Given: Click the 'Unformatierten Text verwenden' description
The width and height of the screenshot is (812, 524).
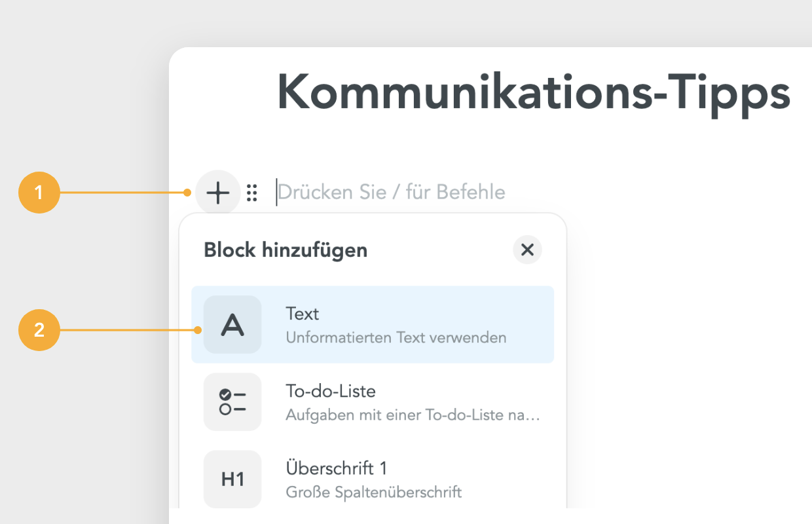Looking at the screenshot, I should (396, 338).
